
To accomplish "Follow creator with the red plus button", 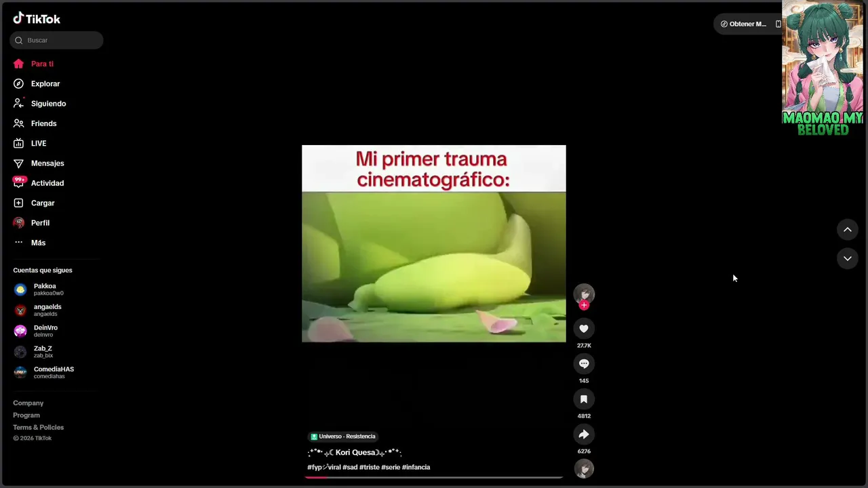I will coord(584,305).
